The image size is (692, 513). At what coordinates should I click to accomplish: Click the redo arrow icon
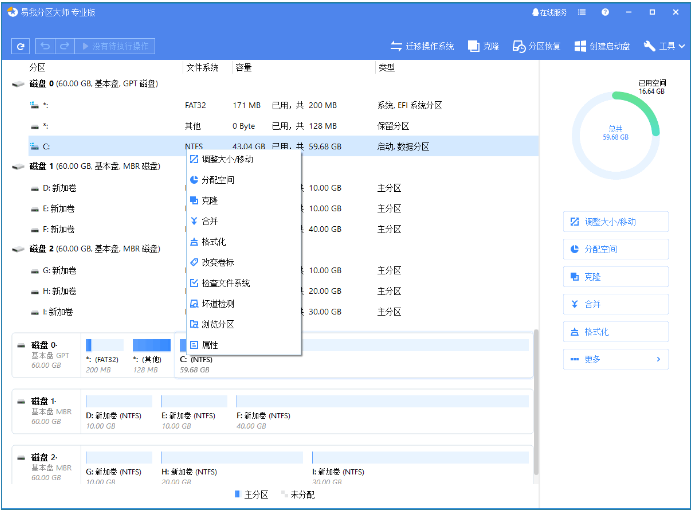point(65,46)
